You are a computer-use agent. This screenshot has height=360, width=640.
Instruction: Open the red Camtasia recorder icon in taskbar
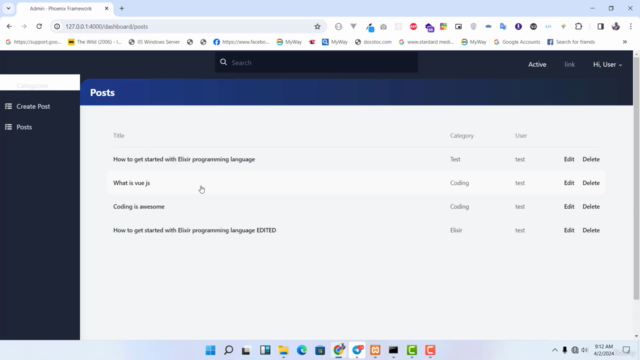point(430,350)
